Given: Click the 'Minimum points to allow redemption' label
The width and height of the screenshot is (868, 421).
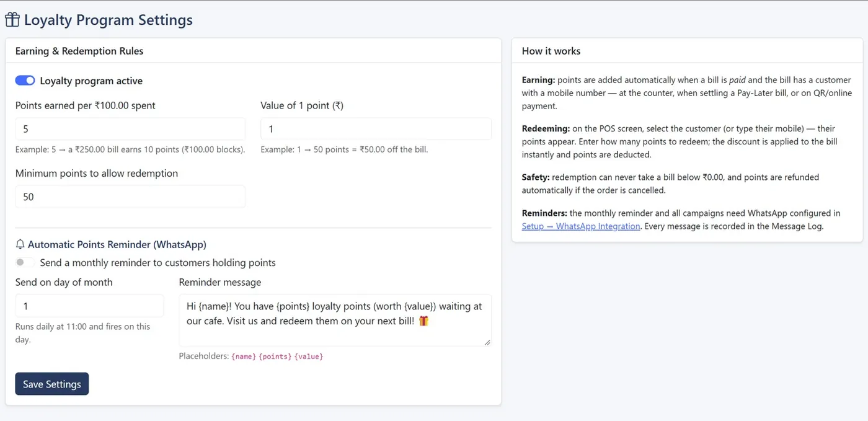Looking at the screenshot, I should tap(97, 173).
